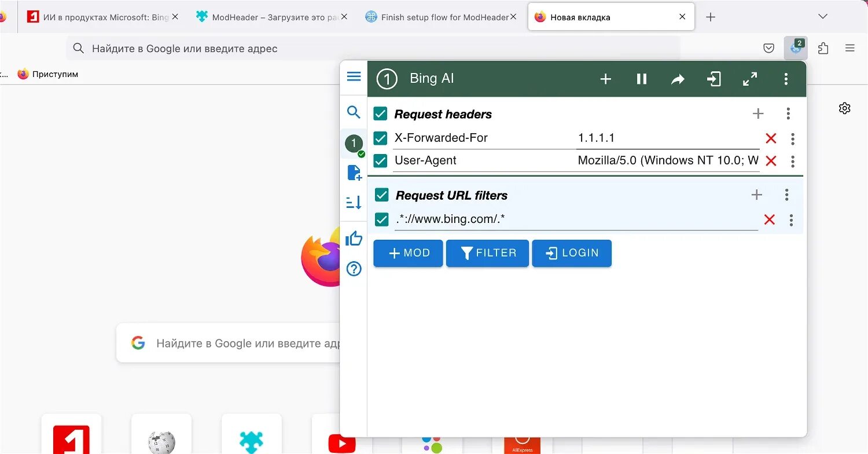Screen dimensions: 868x454
Task: Click the sign-in icon in green header
Action: pos(714,79)
